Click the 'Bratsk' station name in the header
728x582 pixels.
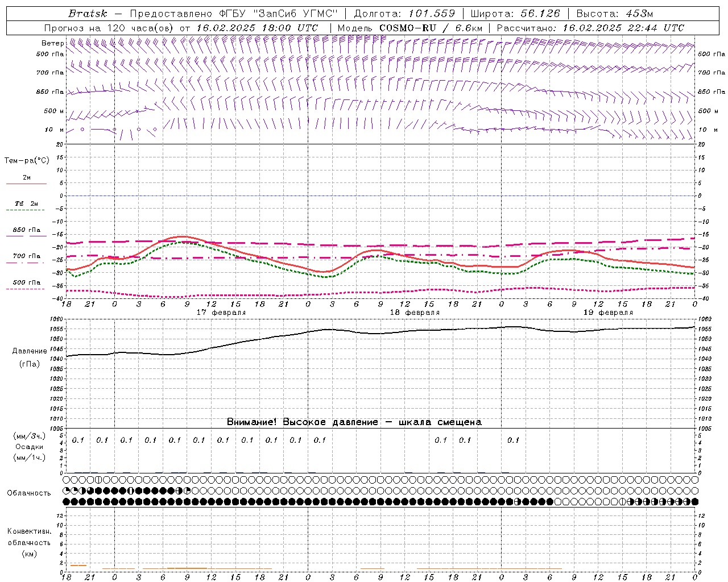(88, 14)
